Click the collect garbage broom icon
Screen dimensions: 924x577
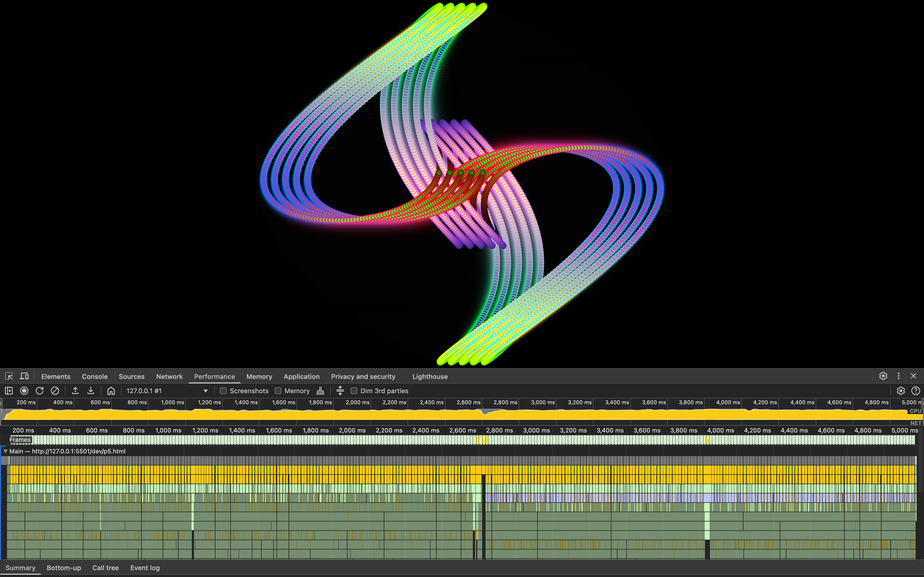pos(320,391)
